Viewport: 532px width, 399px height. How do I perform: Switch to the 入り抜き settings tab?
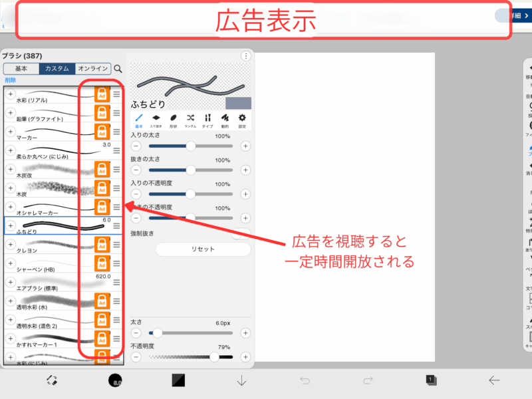(x=156, y=118)
